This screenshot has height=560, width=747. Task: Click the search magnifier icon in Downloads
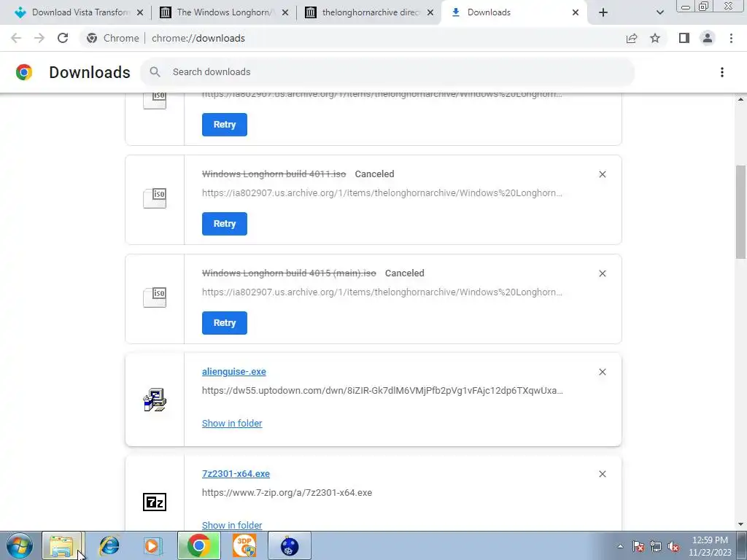pos(155,72)
